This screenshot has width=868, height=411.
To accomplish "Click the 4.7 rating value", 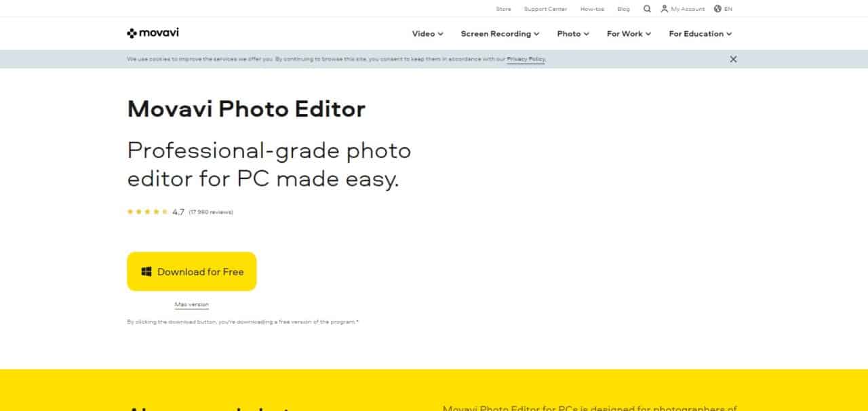I will tap(178, 212).
